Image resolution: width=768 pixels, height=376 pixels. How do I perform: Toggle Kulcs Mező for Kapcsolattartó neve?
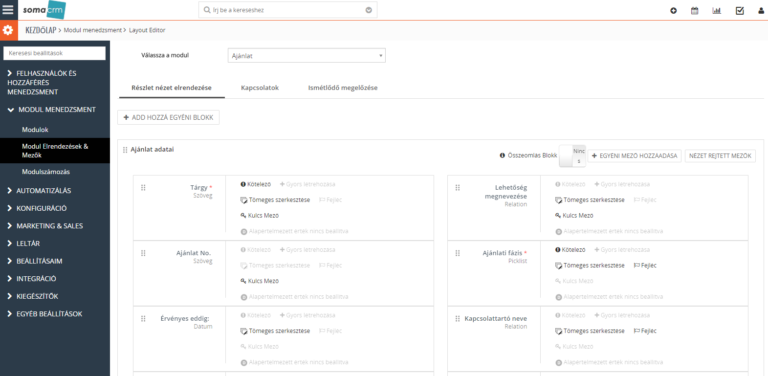[x=574, y=347]
